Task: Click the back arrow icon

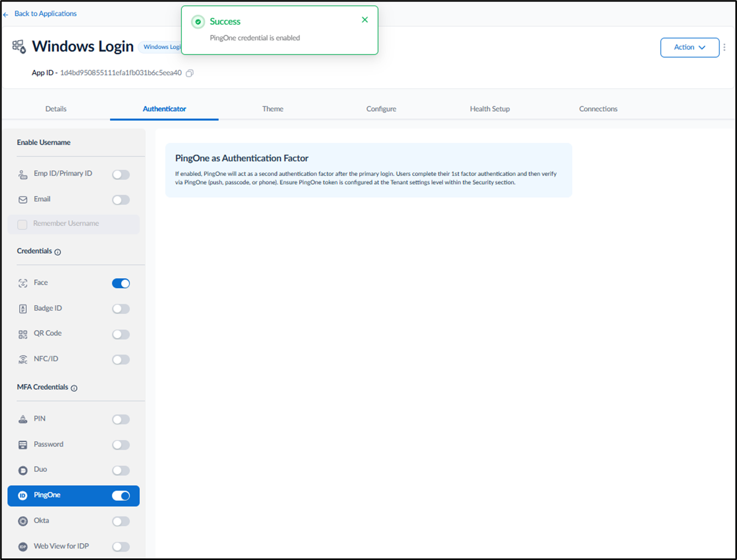Action: pos(6,15)
